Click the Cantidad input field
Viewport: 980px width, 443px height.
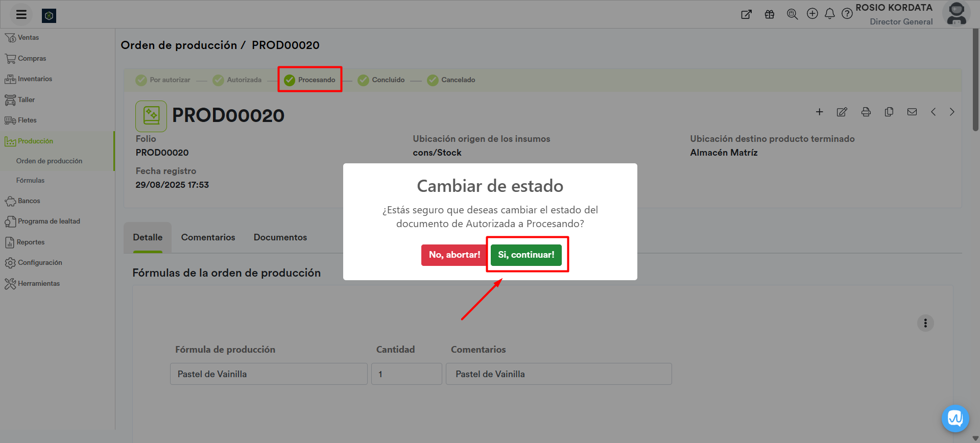(x=406, y=374)
